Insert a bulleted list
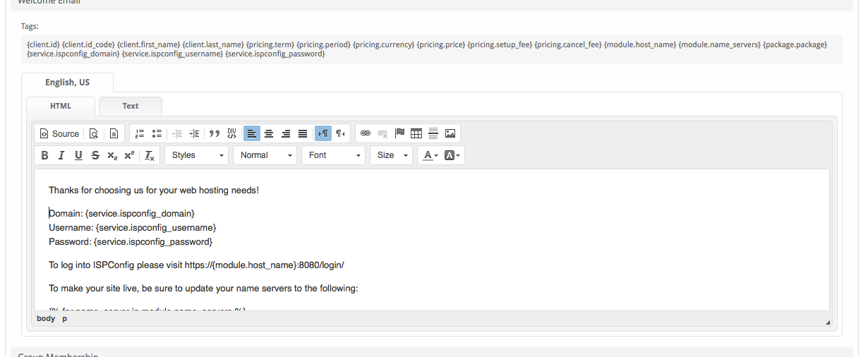 (x=157, y=133)
